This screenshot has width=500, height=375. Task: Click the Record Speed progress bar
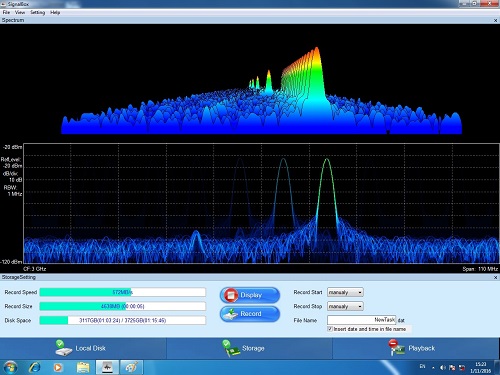[123, 292]
